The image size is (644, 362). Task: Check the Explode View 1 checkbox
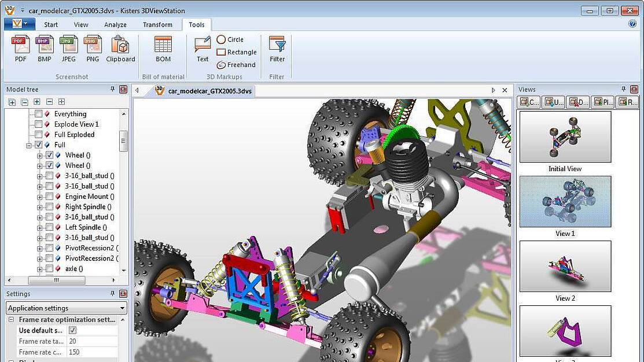tap(39, 124)
